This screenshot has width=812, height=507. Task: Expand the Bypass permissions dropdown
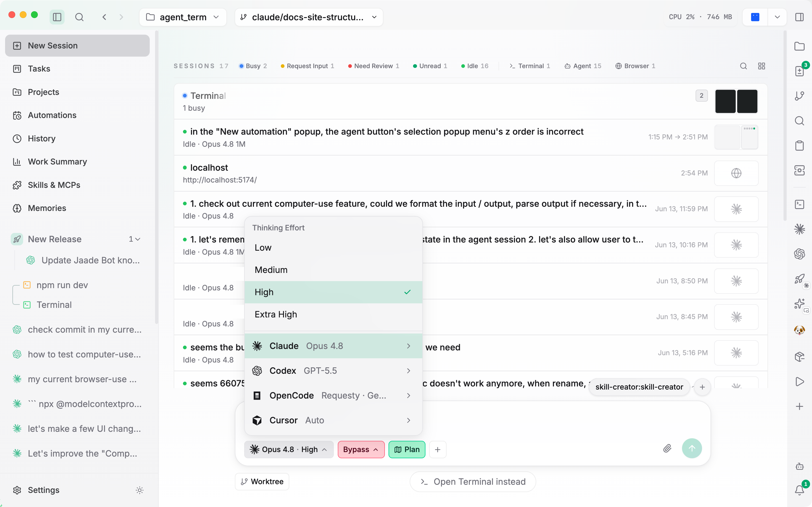(361, 449)
